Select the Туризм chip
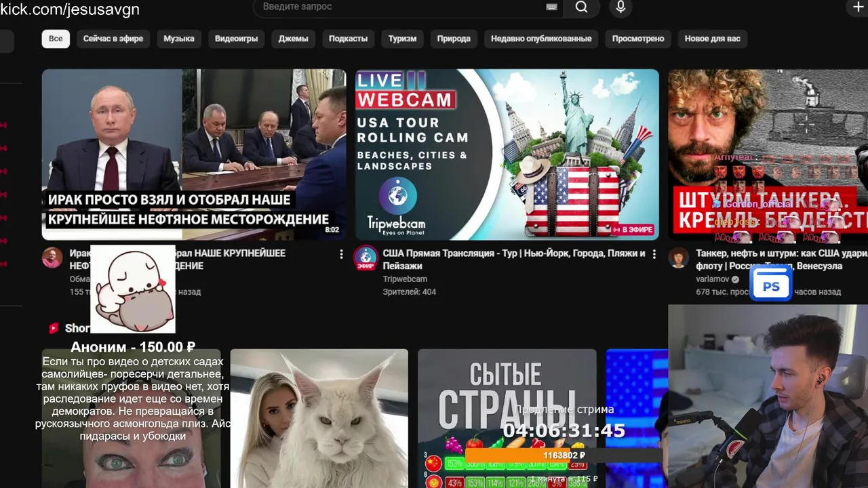The height and width of the screenshot is (488, 868). 402,39
